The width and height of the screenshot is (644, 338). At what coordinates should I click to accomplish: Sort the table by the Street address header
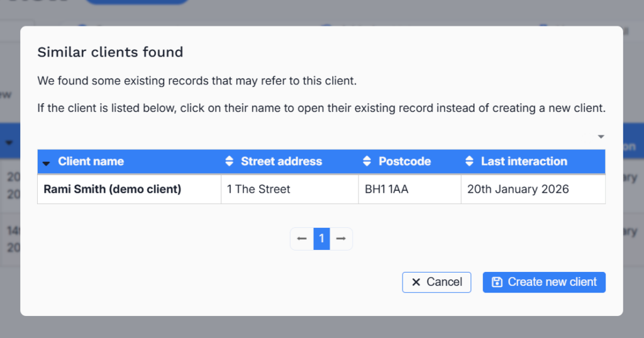tap(281, 162)
